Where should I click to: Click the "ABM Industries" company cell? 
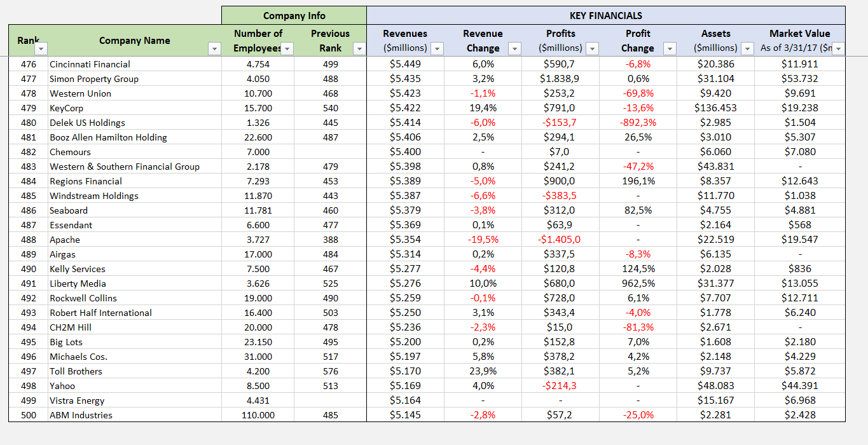(x=135, y=415)
